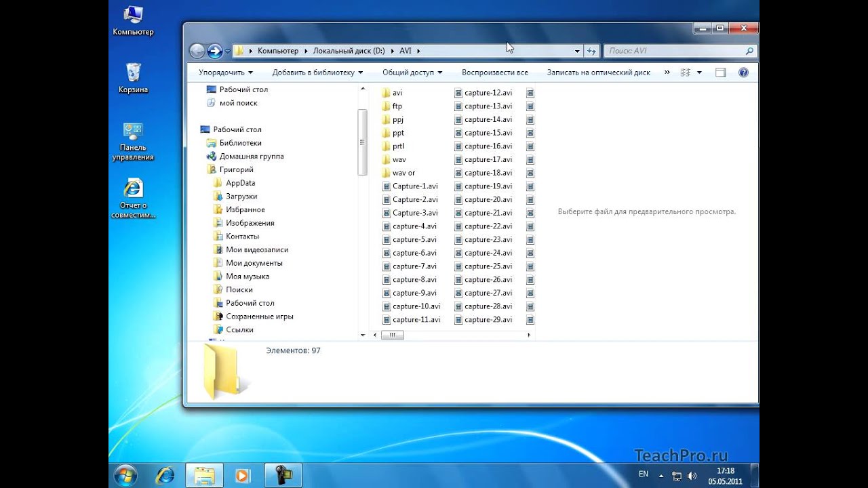Select the capture-12.avi file
Image resolution: width=868 pixels, height=488 pixels.
(x=484, y=93)
